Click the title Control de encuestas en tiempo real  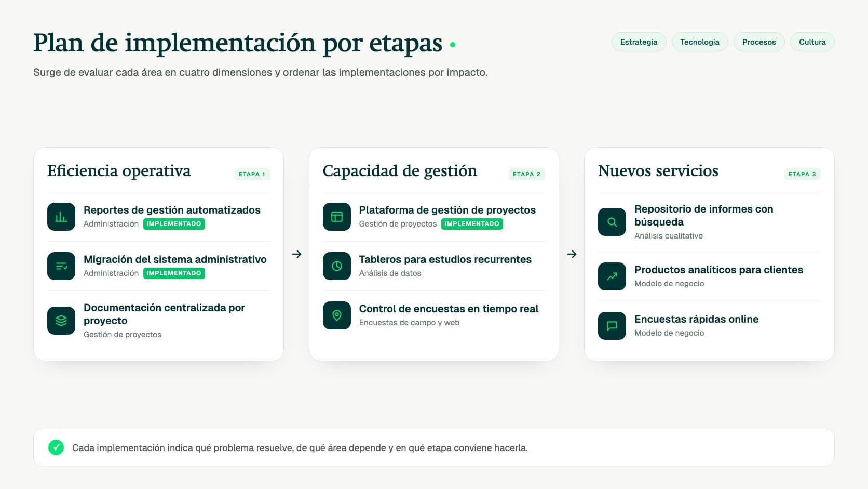click(449, 309)
